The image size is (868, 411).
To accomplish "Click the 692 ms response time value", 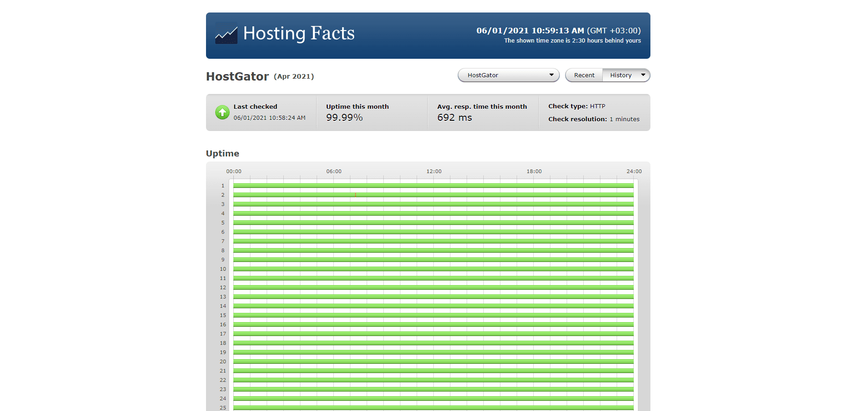I will 455,118.
